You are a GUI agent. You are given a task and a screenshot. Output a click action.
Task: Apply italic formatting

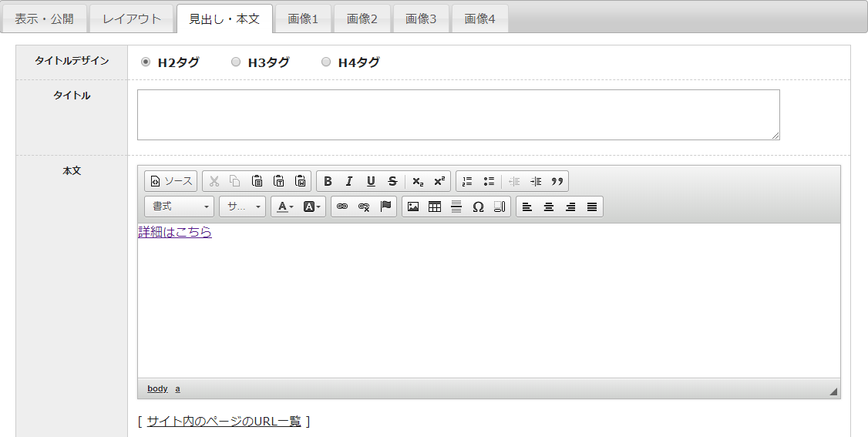pyautogui.click(x=349, y=181)
